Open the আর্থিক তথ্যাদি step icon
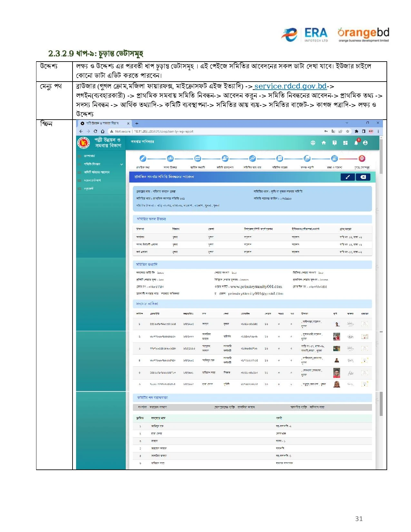 tap(198, 158)
